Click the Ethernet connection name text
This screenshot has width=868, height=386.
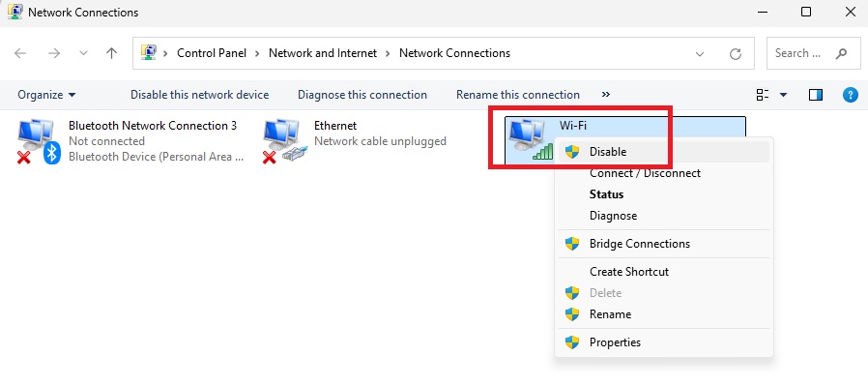[x=335, y=126]
